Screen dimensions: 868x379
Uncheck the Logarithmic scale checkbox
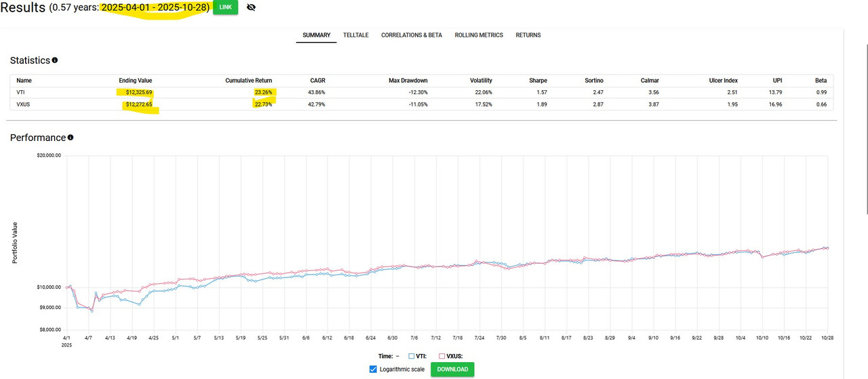(x=373, y=370)
